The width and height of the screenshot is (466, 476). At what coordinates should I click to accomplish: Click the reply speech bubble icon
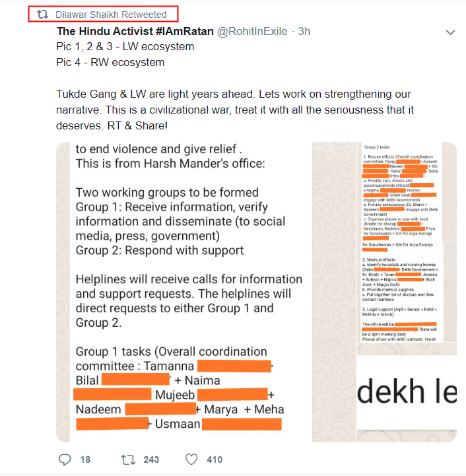(65, 459)
